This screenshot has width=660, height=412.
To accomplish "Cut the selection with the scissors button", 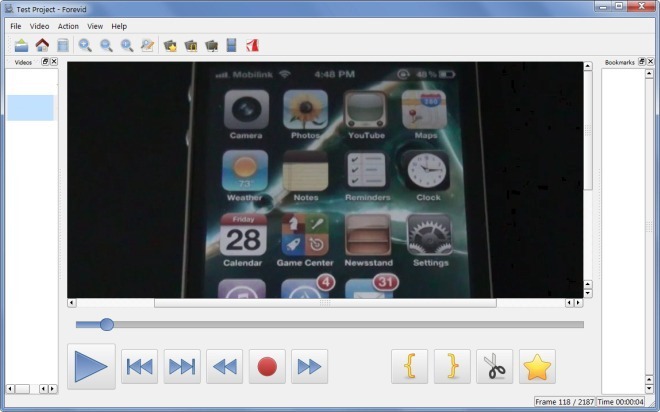I will coord(495,367).
